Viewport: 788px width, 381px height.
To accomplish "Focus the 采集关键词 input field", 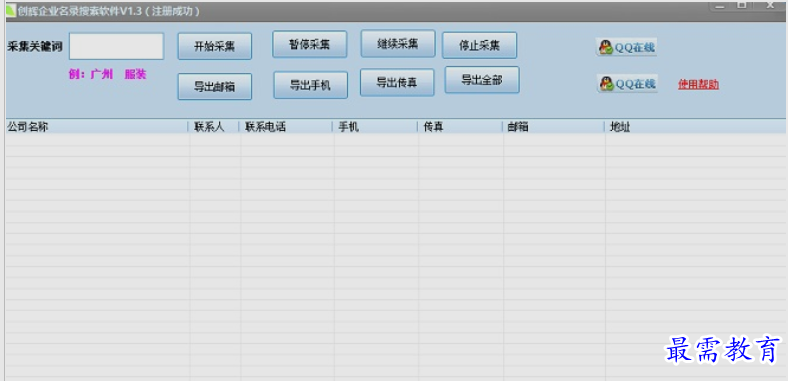I will click(117, 46).
